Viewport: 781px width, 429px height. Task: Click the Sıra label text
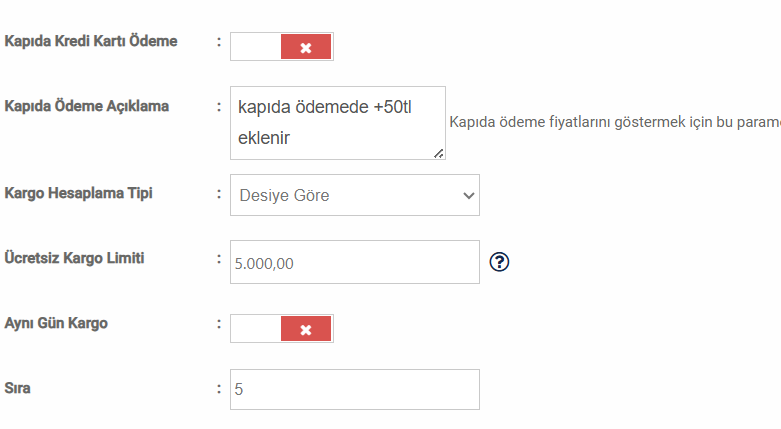17,388
